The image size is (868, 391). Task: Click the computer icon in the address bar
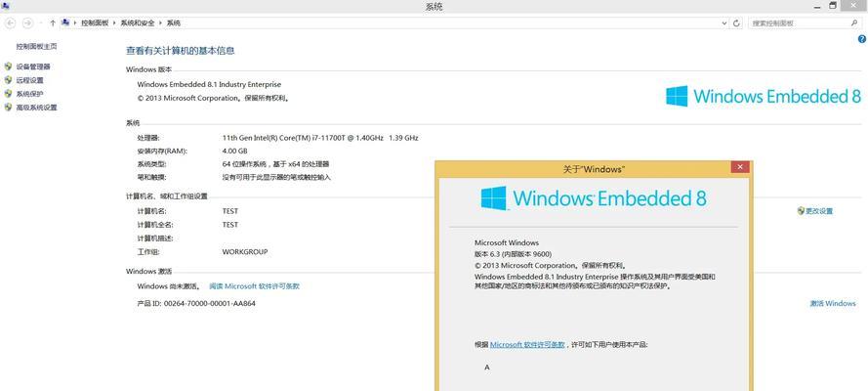65,22
